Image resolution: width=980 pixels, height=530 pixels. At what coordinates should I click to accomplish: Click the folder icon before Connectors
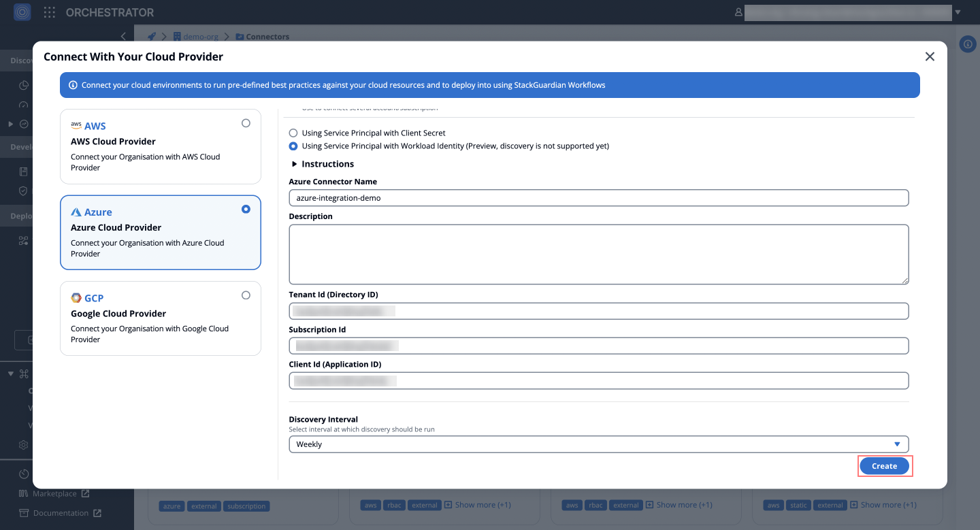click(240, 37)
